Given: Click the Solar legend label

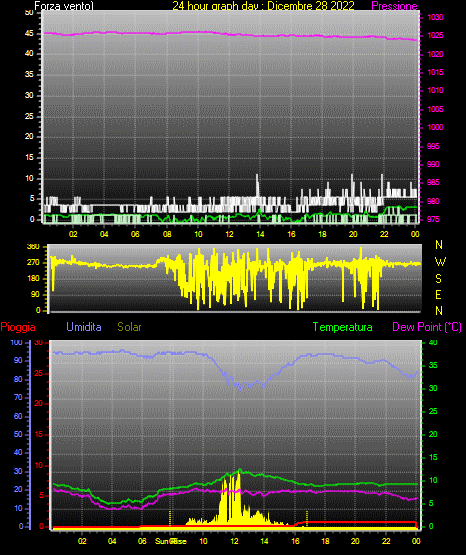Looking at the screenshot, I should tap(130, 327).
